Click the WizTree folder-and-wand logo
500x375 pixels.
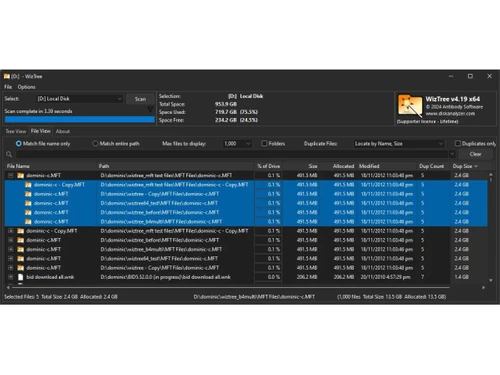(x=409, y=106)
